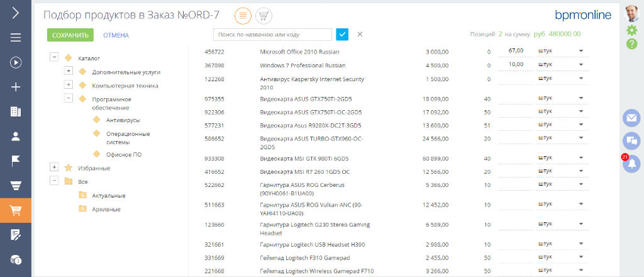
Task: Click the search by name or code field
Action: 272,35
